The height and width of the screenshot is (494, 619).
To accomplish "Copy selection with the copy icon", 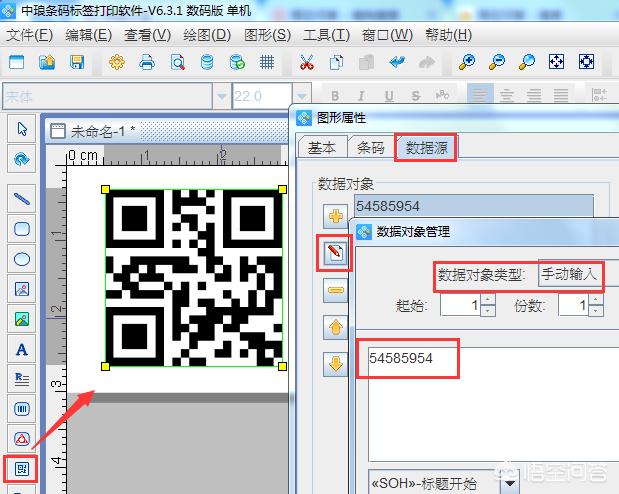I will point(336,62).
